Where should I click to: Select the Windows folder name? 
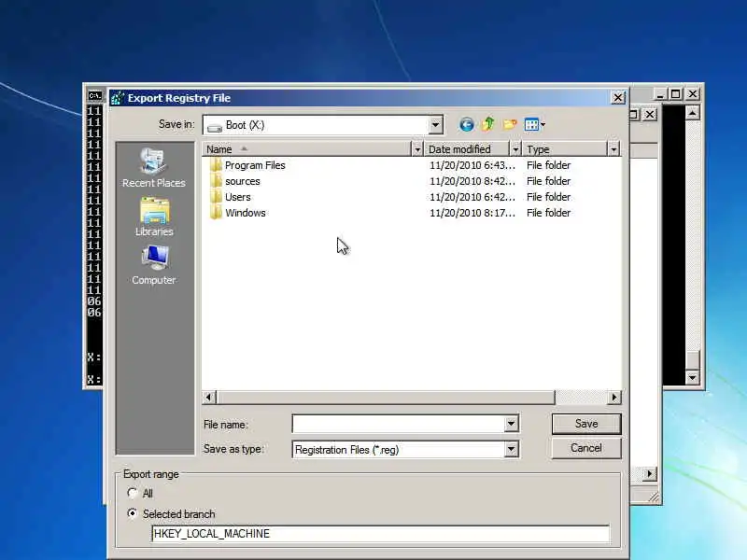246,213
